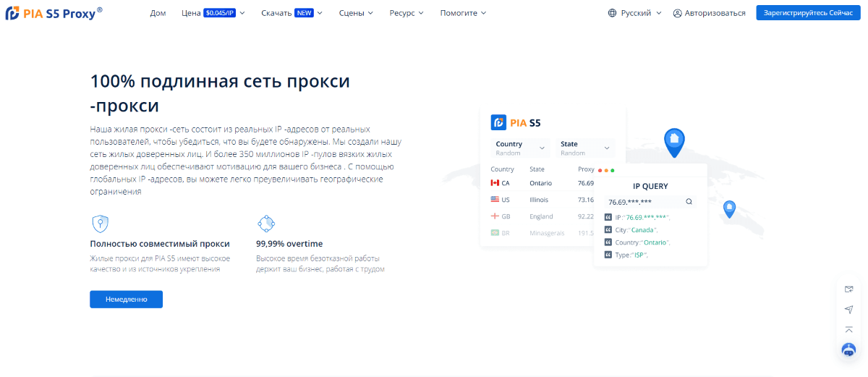The height and width of the screenshot is (377, 868).
Task: Click the PIA S5 Proxy logo
Action: point(54,13)
